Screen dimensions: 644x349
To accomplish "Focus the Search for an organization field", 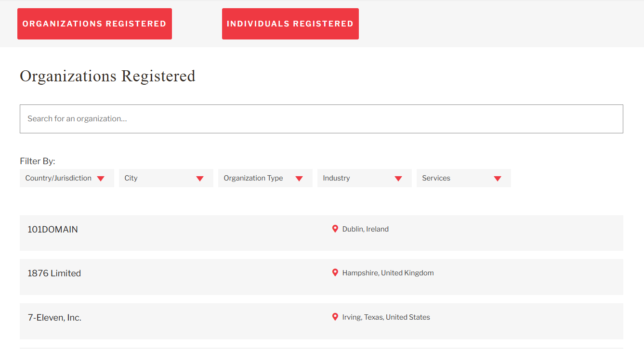I will click(321, 119).
